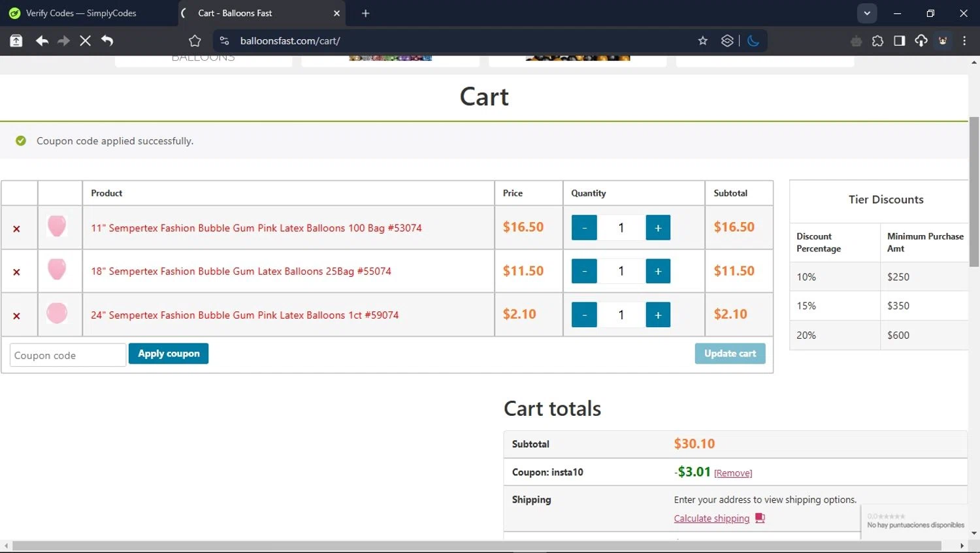Click the ratings widget saying No hay puntuaciones
Screen dimensions: 980x553
pos(915,521)
